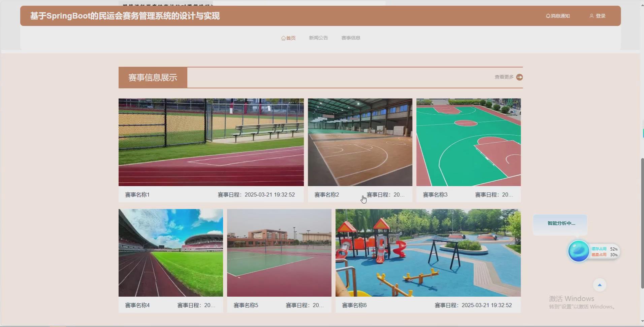Open the 赛事信息 navigation tab

350,38
